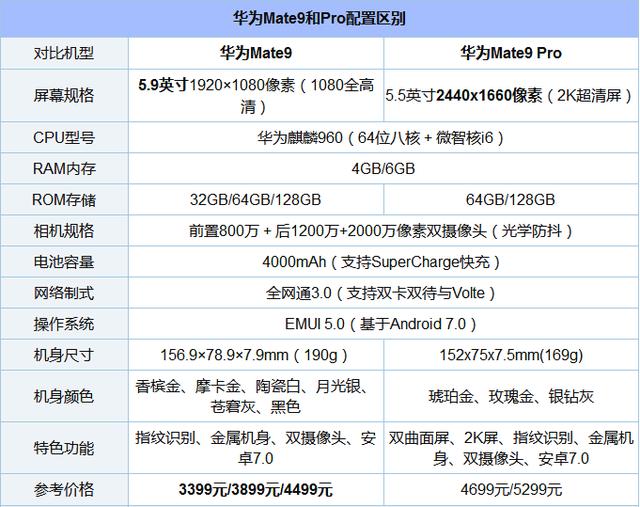Select the 屏幕规格 row label

tap(64, 96)
